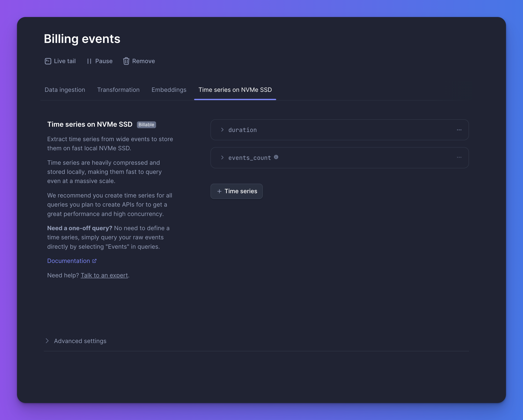Expand the duration time series chevron
Screen dimensions: 523x420
pos(222,130)
